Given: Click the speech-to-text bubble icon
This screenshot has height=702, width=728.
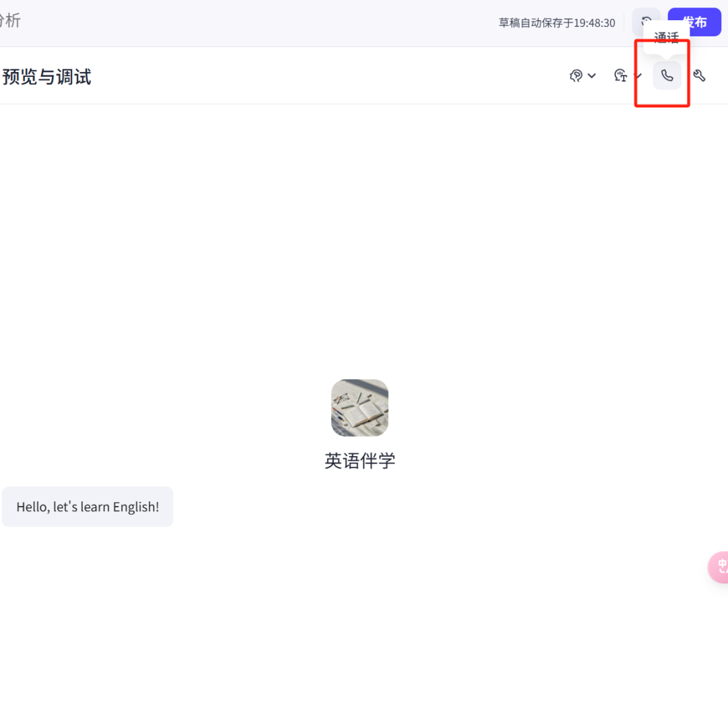Looking at the screenshot, I should (620, 75).
